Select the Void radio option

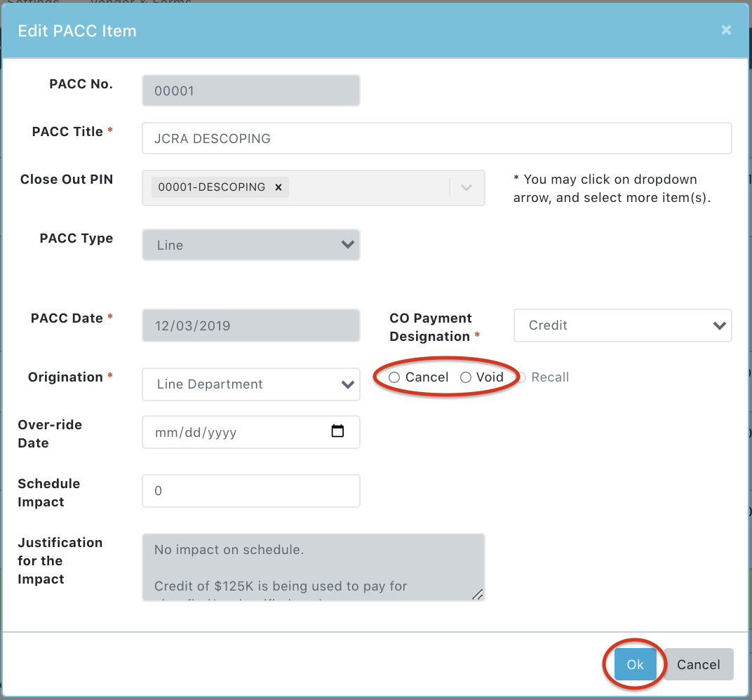coord(466,377)
